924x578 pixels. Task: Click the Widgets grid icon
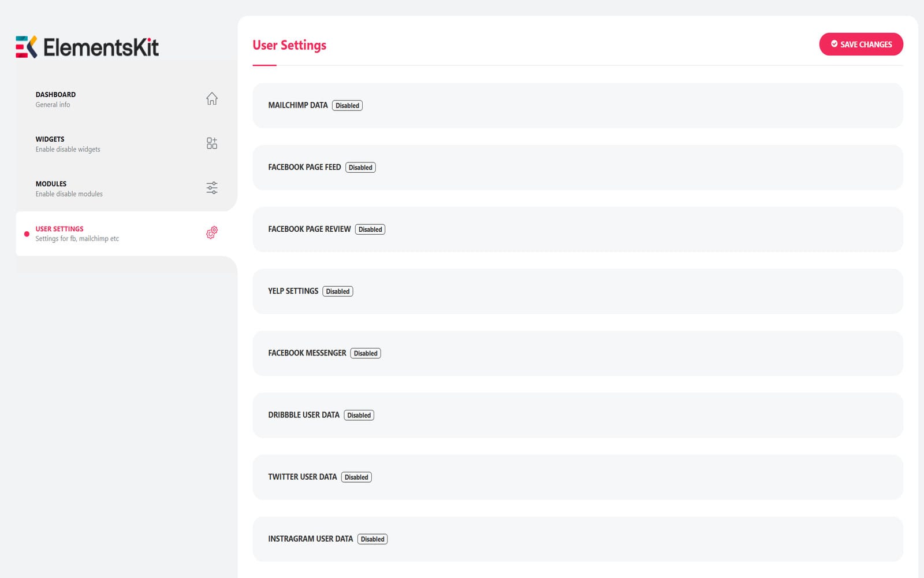point(212,143)
